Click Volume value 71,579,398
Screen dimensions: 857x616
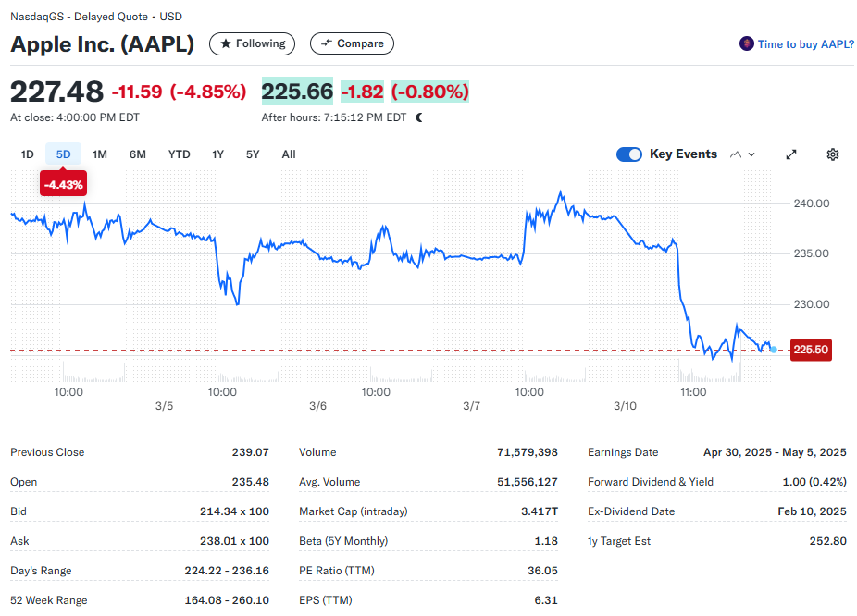(528, 452)
